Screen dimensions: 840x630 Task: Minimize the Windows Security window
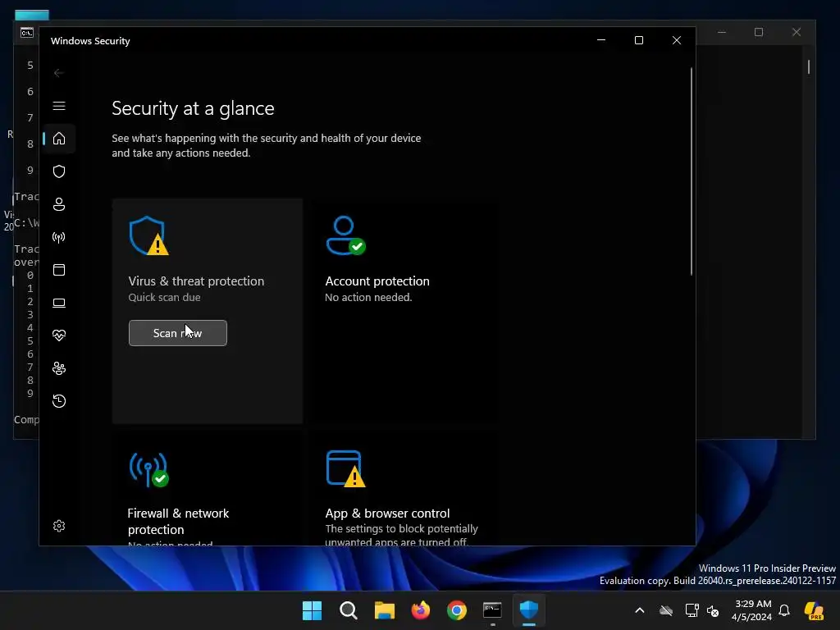[601, 40]
